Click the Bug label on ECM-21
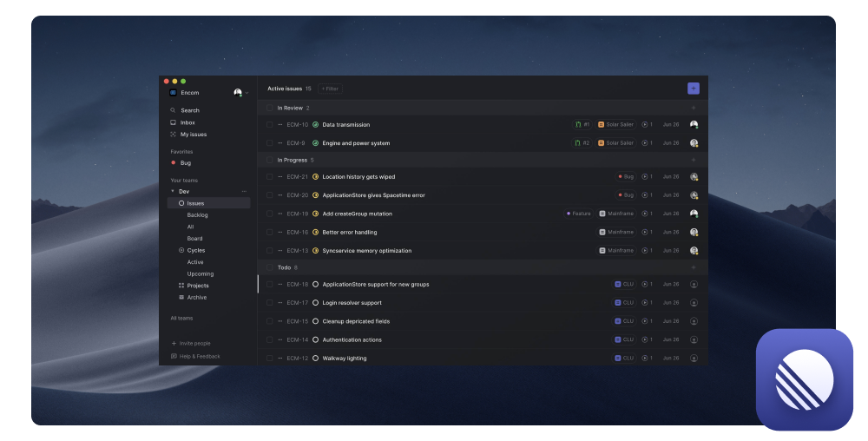Viewport: 868px width, 441px height. pyautogui.click(x=626, y=176)
